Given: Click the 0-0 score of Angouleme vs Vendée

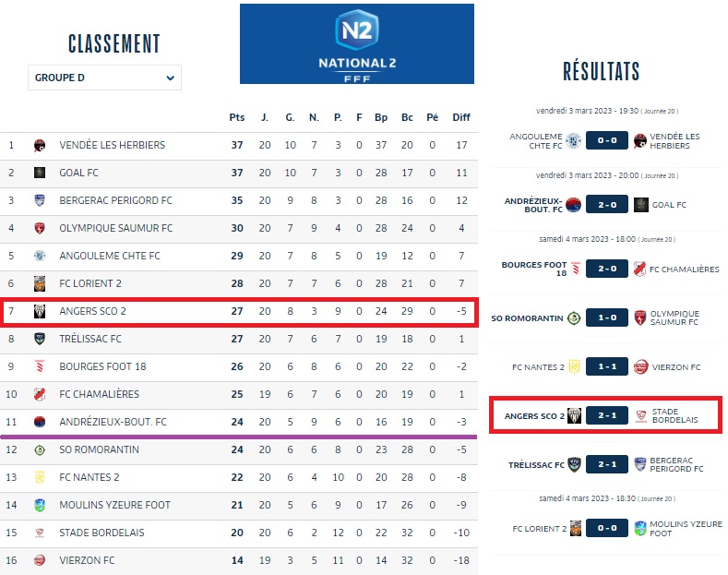Looking at the screenshot, I should (607, 140).
